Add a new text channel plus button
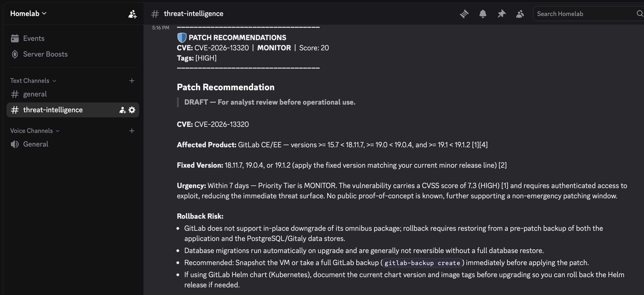 132,81
